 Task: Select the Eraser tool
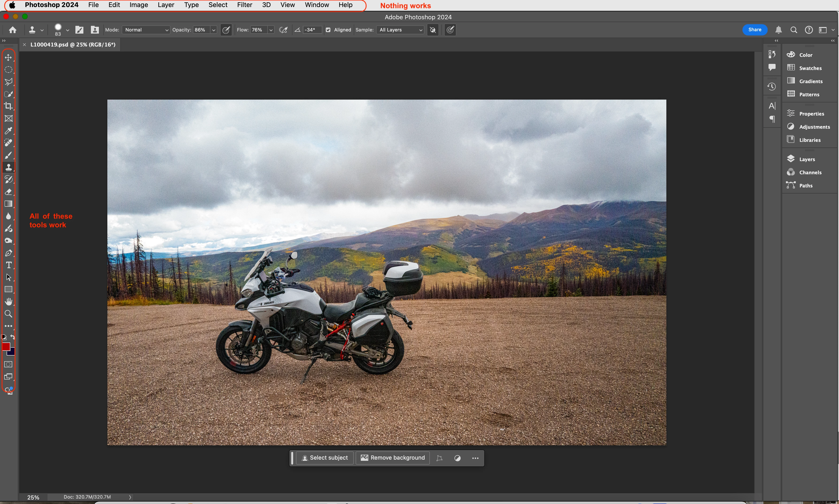8,192
